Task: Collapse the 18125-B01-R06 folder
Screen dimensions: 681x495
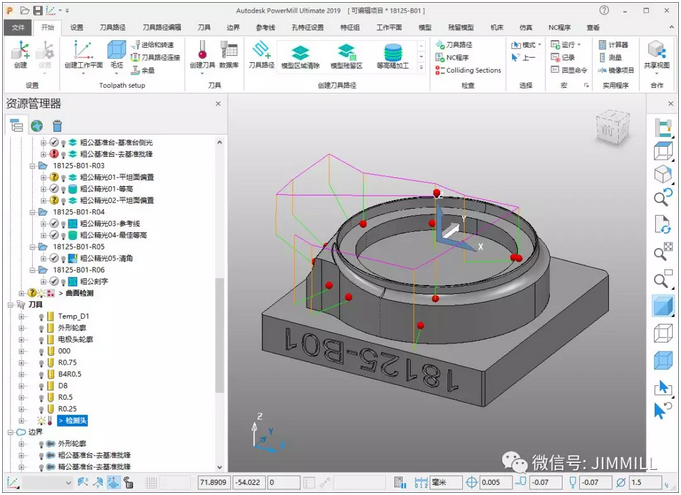Action: (x=33, y=270)
